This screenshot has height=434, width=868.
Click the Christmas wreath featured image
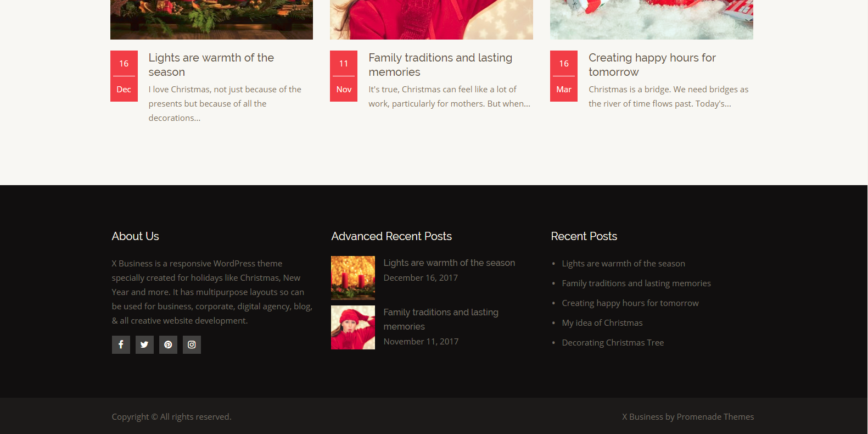(x=211, y=19)
